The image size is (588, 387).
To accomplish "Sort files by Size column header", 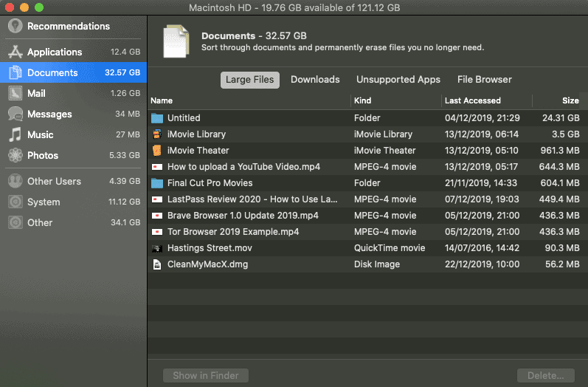I will point(570,100).
